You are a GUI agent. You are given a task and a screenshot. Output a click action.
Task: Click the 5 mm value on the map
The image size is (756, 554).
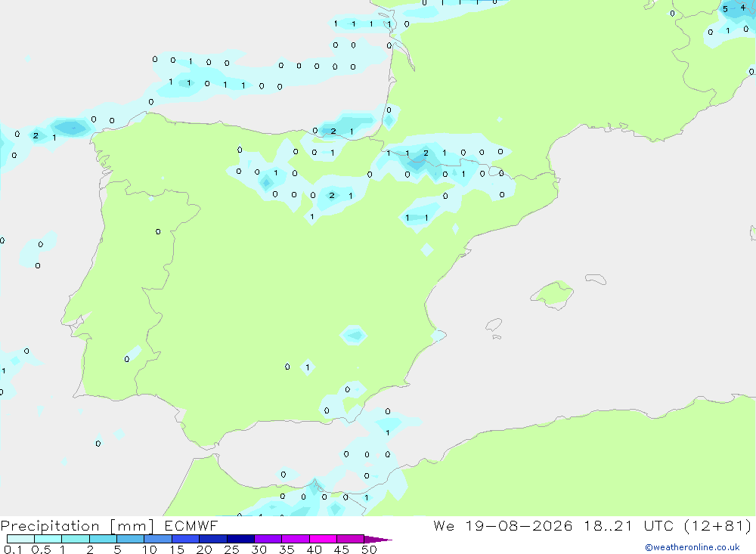pyautogui.click(x=725, y=9)
